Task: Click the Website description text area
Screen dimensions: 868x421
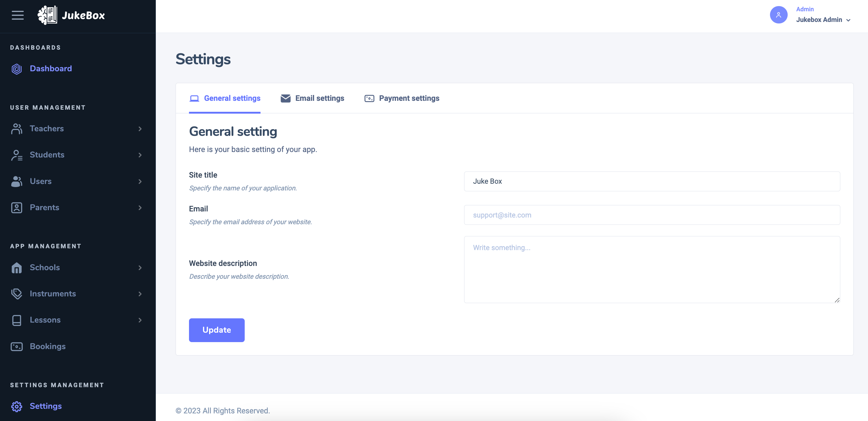Action: click(652, 269)
